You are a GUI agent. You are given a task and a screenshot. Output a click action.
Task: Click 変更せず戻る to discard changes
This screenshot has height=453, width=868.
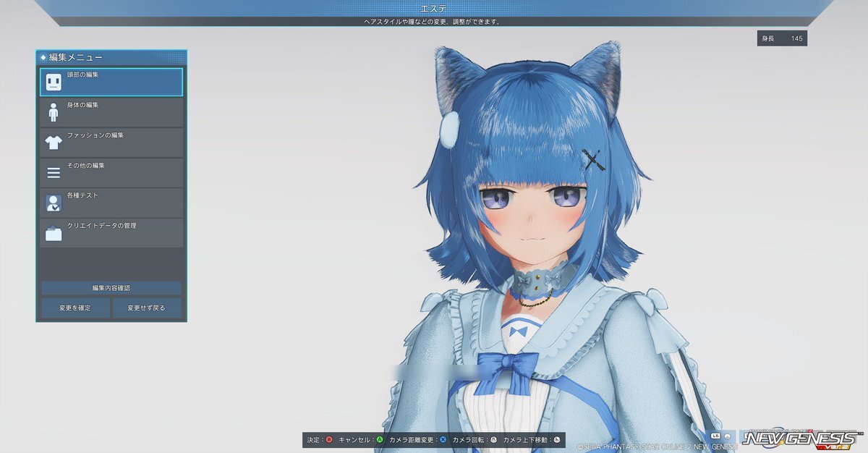coord(147,308)
